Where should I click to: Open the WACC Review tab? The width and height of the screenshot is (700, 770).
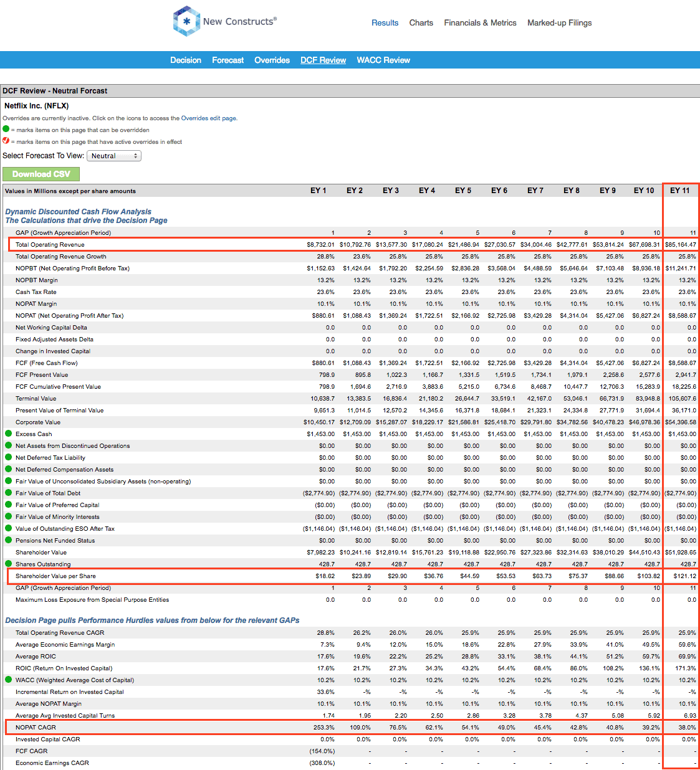pos(383,60)
